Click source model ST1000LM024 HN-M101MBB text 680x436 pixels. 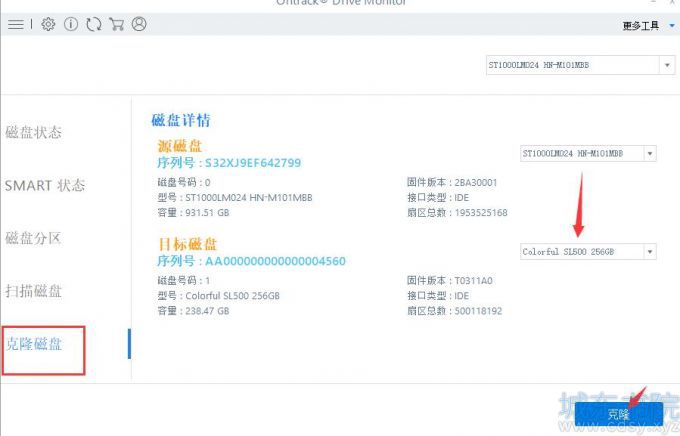(x=249, y=197)
